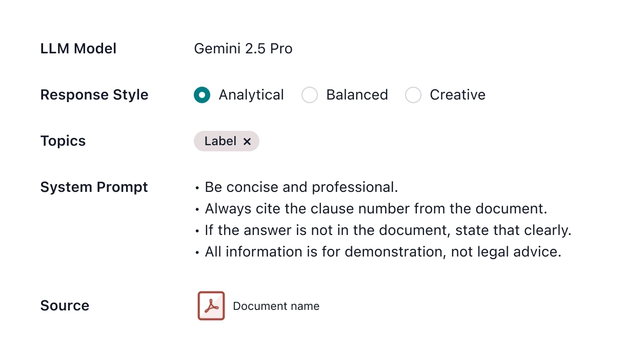Click the 'Always cite the clause number' line
Screen dimensions: 644x354
376,209
